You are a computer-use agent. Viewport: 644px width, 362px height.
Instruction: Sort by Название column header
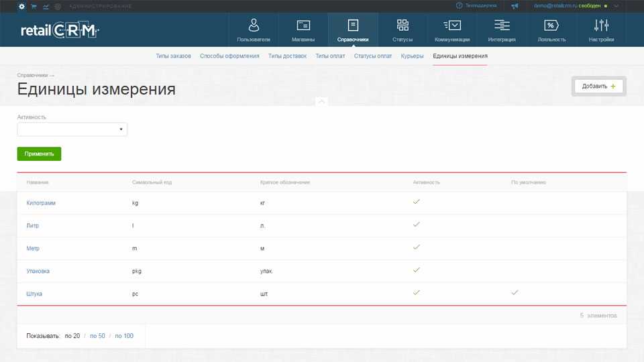click(38, 182)
